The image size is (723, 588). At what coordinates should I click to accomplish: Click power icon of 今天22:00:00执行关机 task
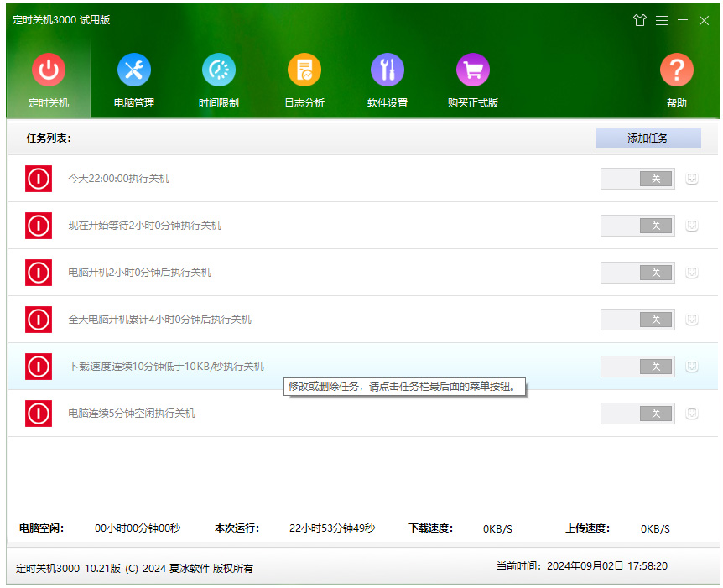point(39,179)
